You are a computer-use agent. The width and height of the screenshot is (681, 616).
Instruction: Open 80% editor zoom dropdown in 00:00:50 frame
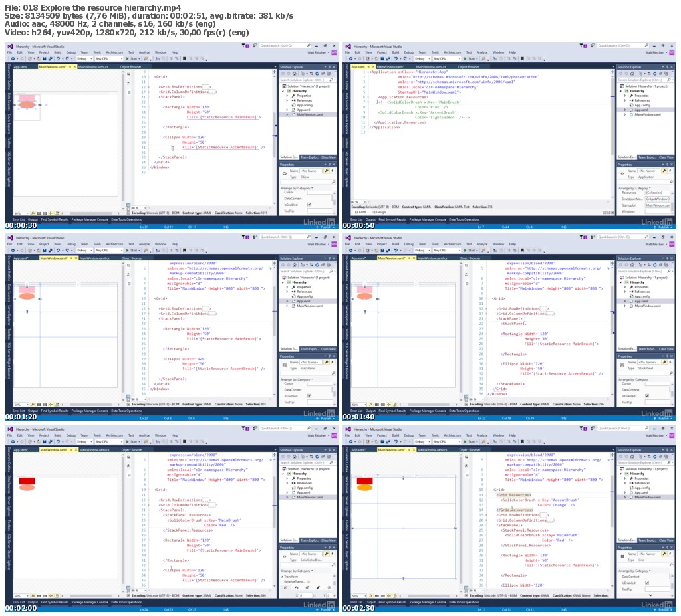(x=358, y=202)
